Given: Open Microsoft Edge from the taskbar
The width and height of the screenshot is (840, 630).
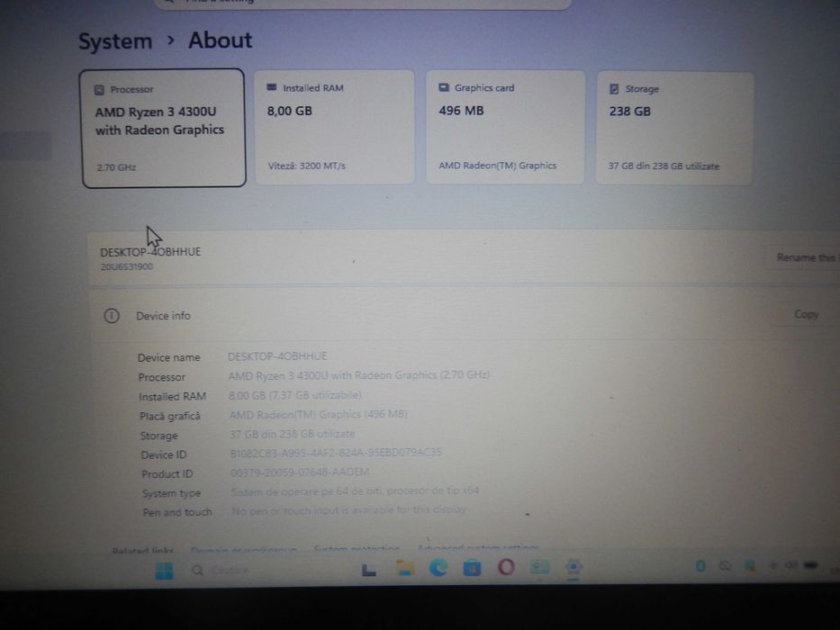Looking at the screenshot, I should (x=438, y=567).
